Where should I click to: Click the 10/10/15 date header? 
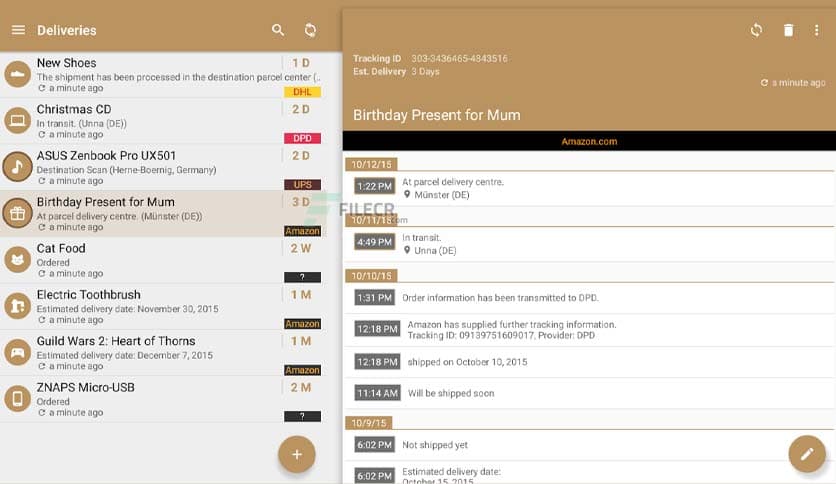pos(371,276)
